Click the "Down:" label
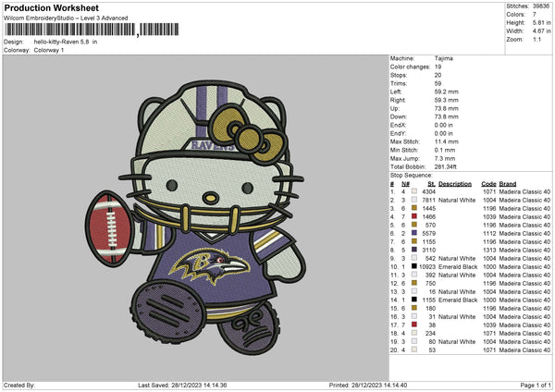This screenshot has width=555, height=392. [399, 116]
